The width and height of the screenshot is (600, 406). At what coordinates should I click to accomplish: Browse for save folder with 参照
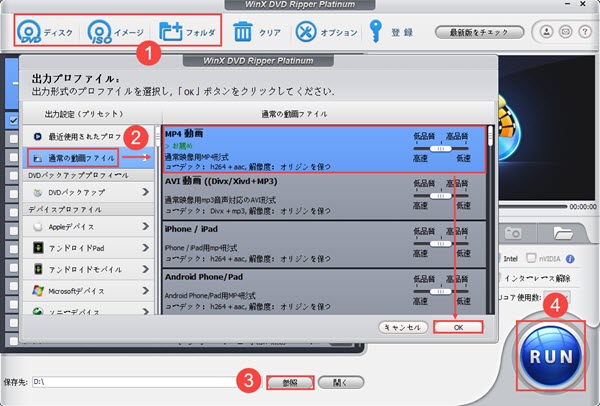[290, 382]
